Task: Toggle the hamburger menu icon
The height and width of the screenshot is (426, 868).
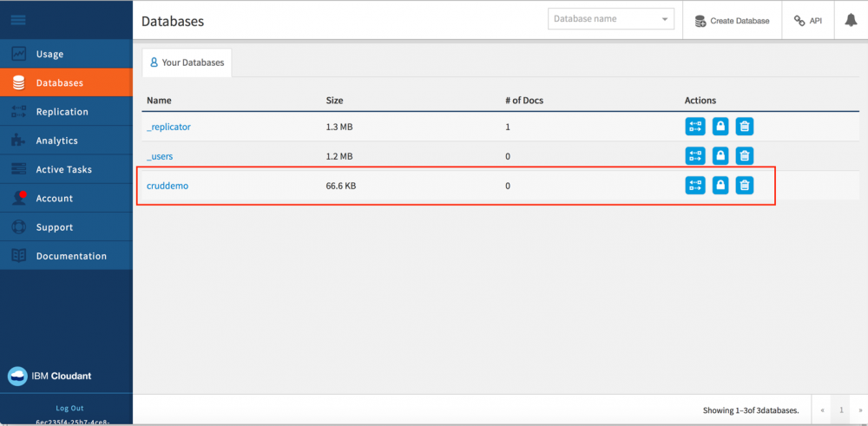Action: 18,21
